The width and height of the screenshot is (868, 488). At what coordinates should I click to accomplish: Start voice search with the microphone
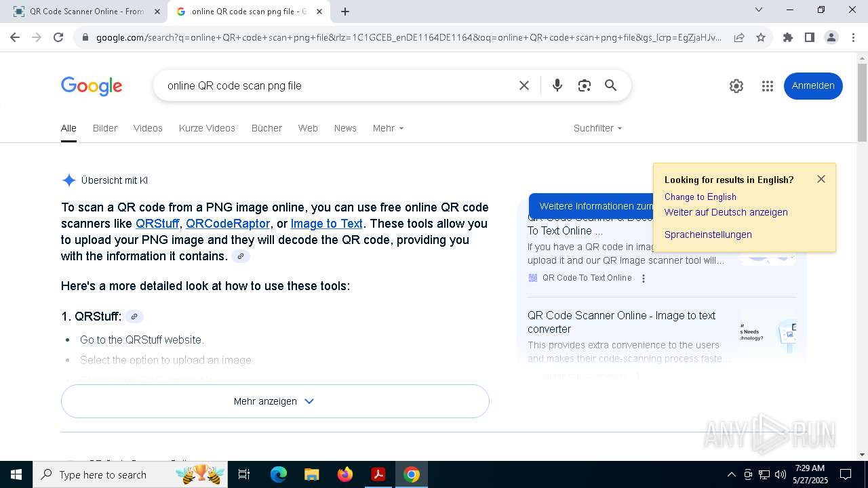tap(557, 85)
